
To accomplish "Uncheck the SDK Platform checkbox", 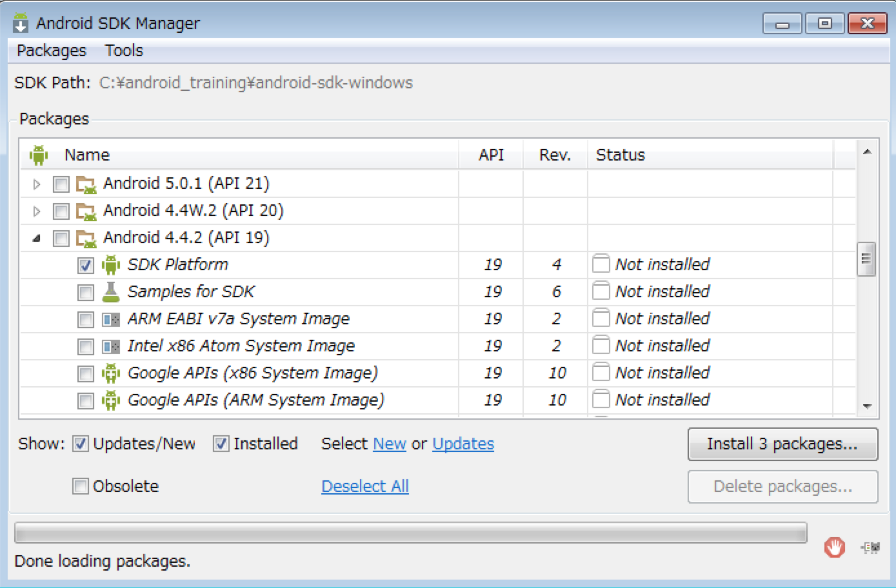I will click(86, 266).
